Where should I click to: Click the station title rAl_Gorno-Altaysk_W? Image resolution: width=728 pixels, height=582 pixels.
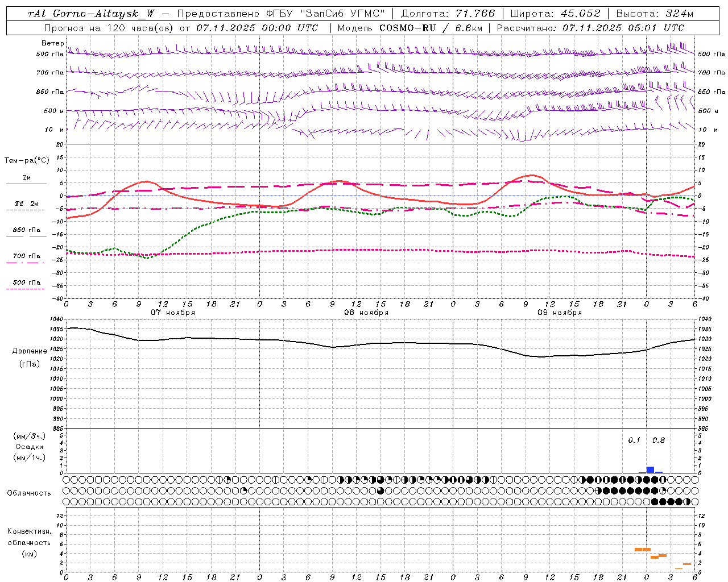click(92, 14)
